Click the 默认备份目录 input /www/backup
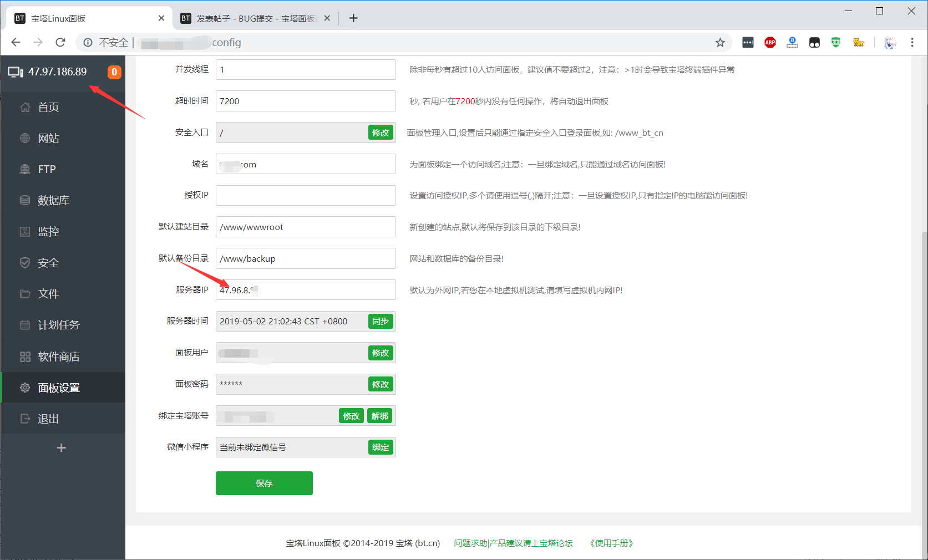The image size is (928, 560). point(306,258)
